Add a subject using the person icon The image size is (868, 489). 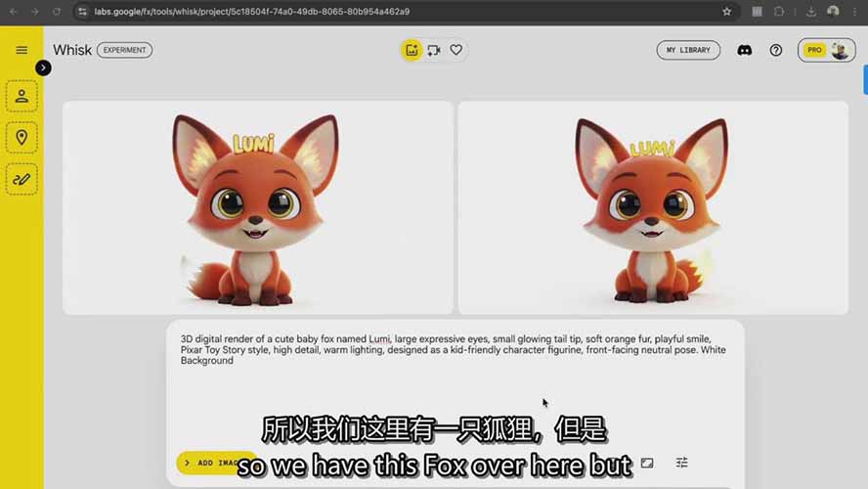pos(22,96)
